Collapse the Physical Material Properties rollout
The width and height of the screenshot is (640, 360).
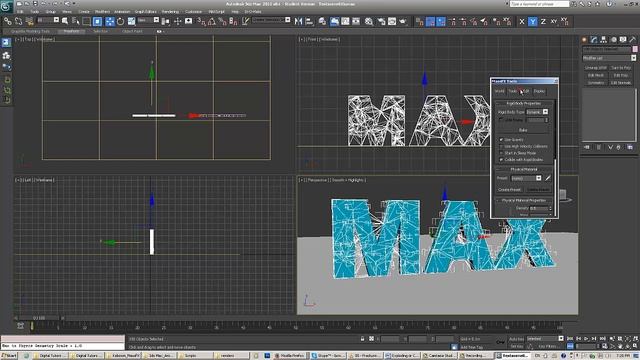pos(523,200)
